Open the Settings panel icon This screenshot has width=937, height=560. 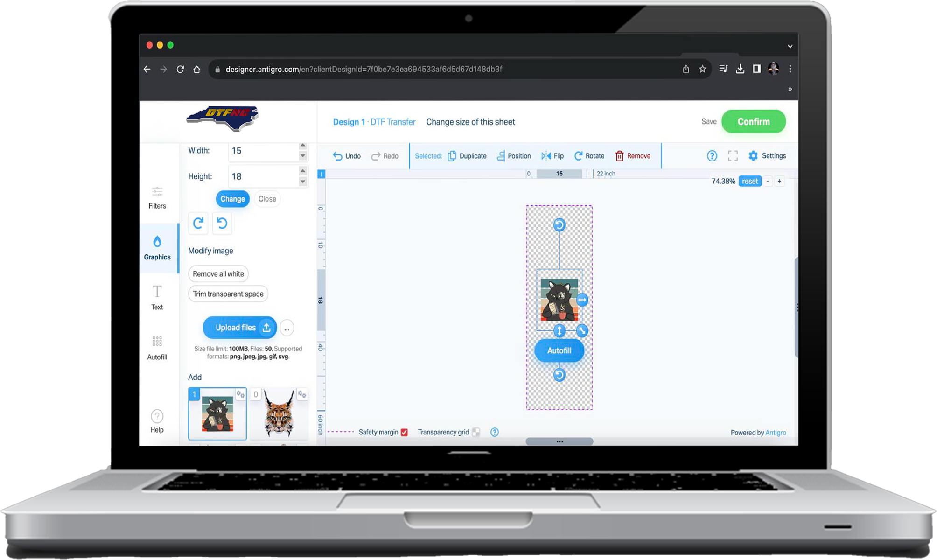[753, 155]
